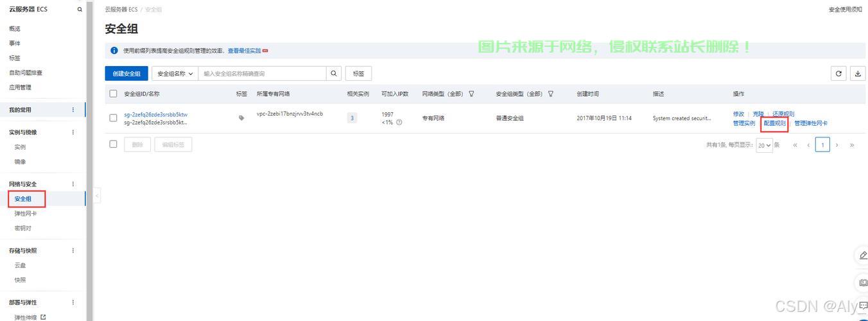The width and height of the screenshot is (868, 321).
Task: Open 密钥对 in the sidebar
Action: [22, 229]
